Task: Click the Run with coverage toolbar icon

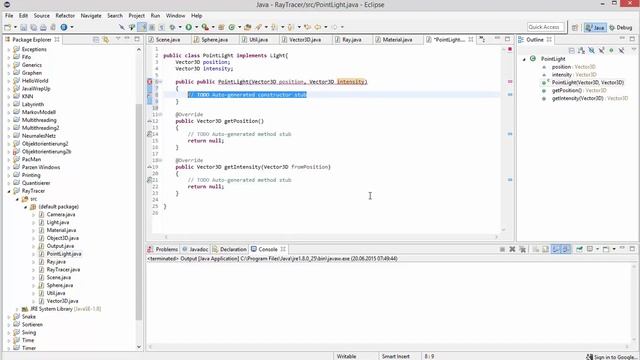Action: pyautogui.click(x=205, y=27)
